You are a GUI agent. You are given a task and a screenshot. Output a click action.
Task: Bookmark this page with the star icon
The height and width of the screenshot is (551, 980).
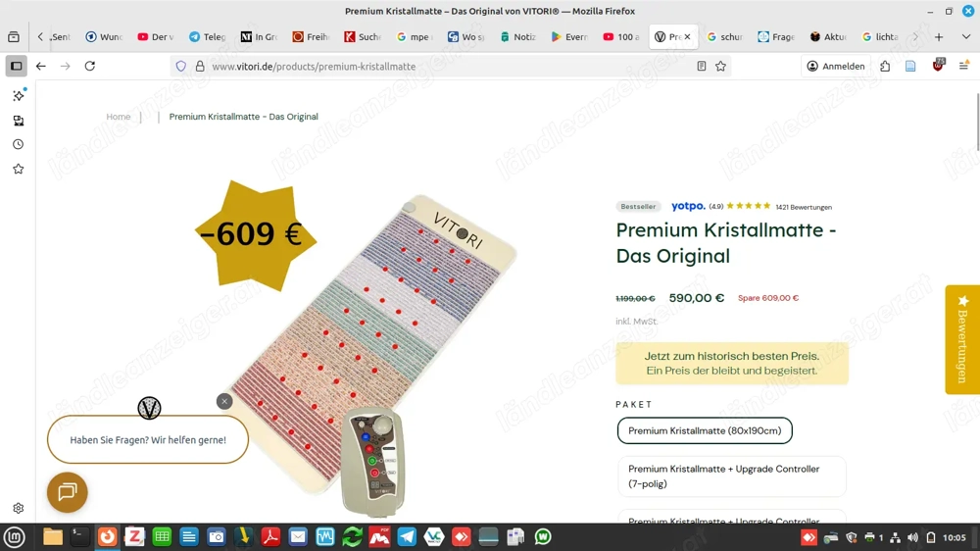[720, 67]
